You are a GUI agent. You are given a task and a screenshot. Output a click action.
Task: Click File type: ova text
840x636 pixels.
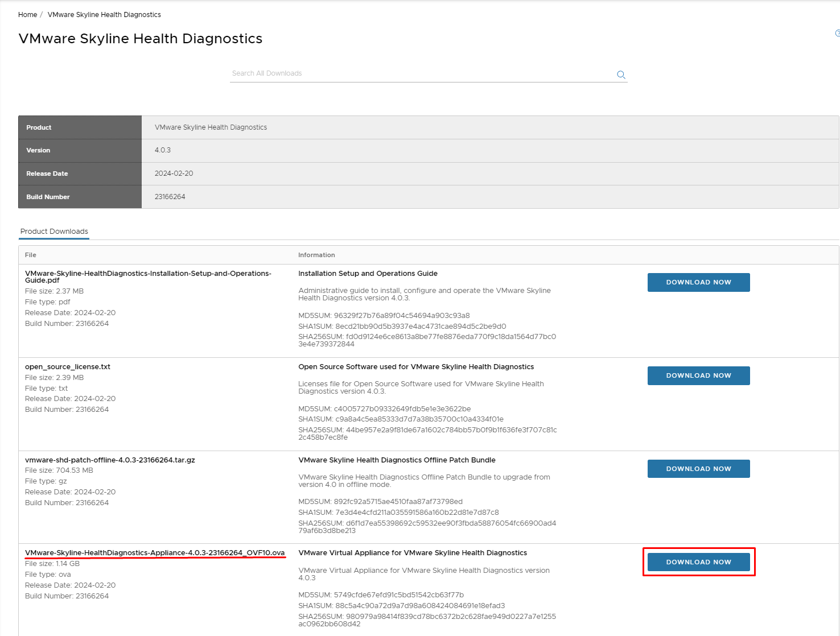[48, 575]
